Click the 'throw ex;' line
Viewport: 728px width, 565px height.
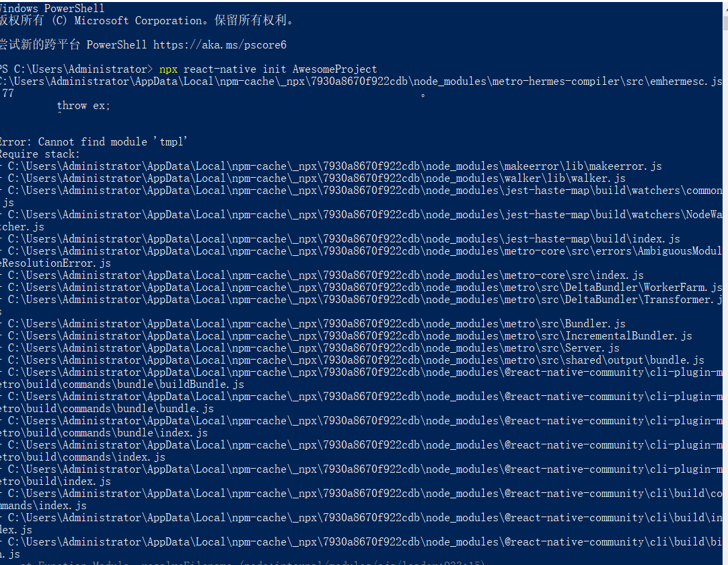pos(83,106)
